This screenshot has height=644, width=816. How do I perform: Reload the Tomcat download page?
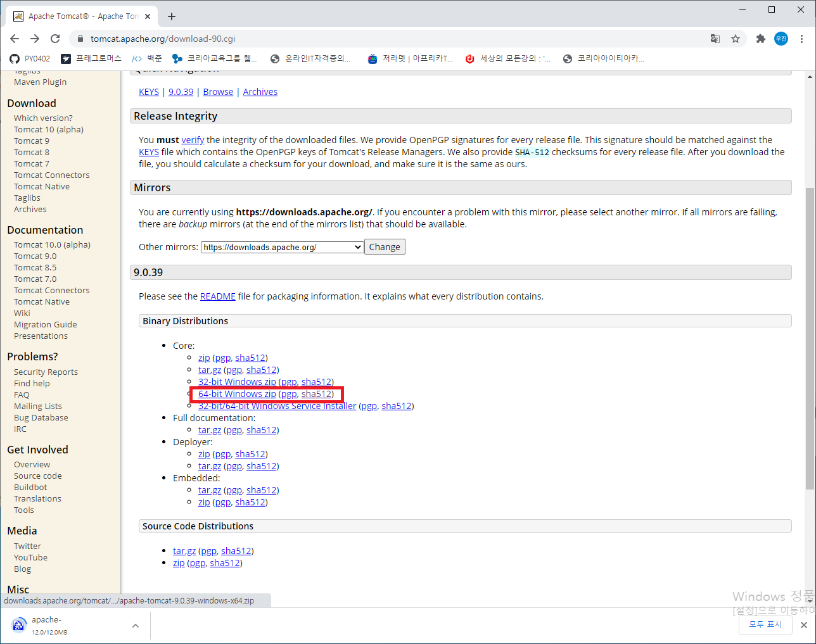[x=55, y=39]
